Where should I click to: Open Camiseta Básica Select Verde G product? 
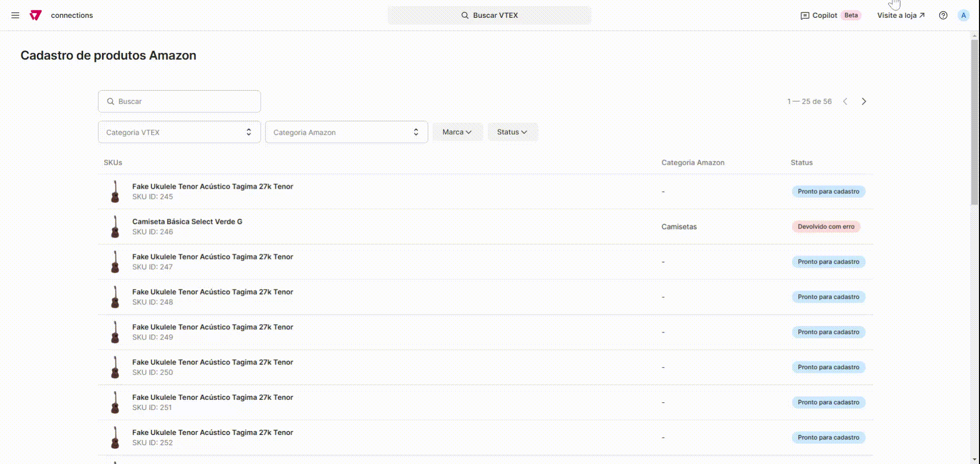187,222
